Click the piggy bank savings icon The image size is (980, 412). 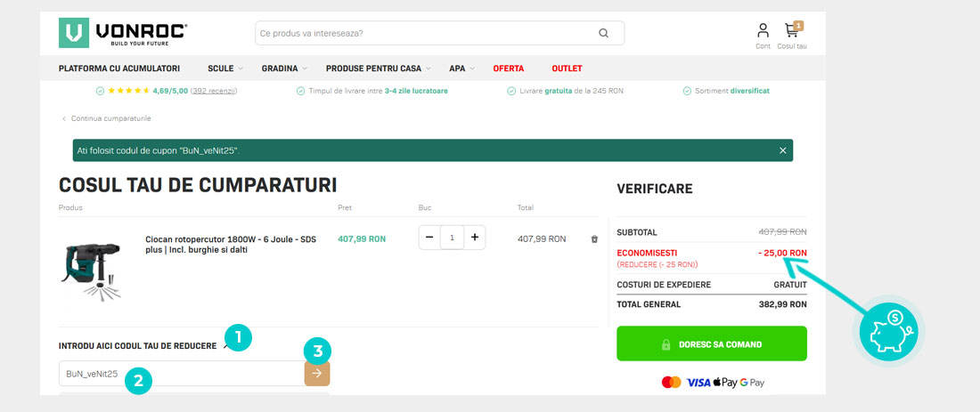tap(892, 330)
